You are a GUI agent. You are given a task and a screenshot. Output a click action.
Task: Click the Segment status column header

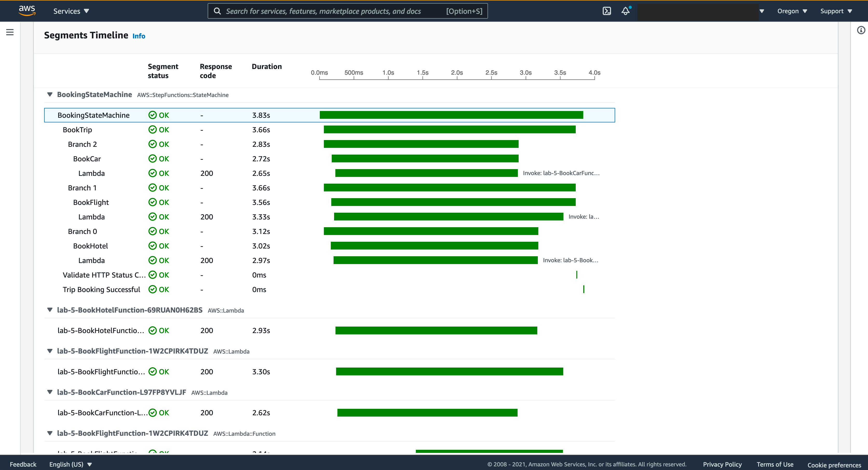(163, 71)
